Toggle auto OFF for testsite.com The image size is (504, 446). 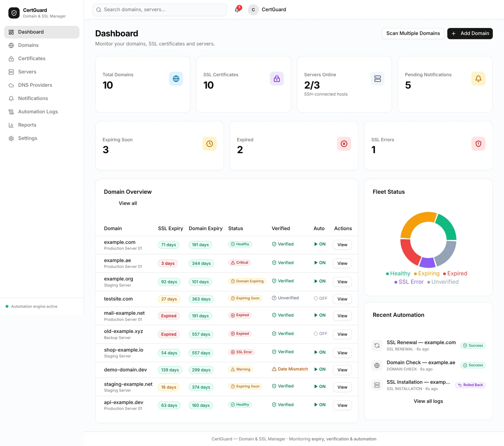coord(321,298)
